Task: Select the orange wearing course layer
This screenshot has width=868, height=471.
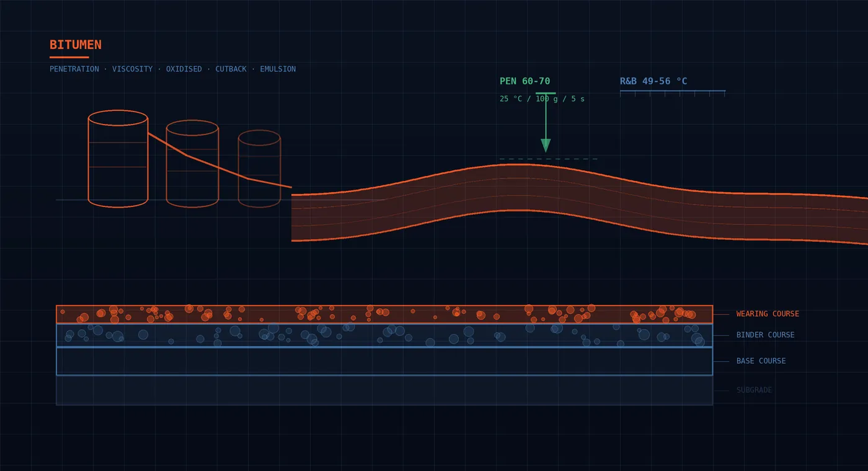Action: 384,314
